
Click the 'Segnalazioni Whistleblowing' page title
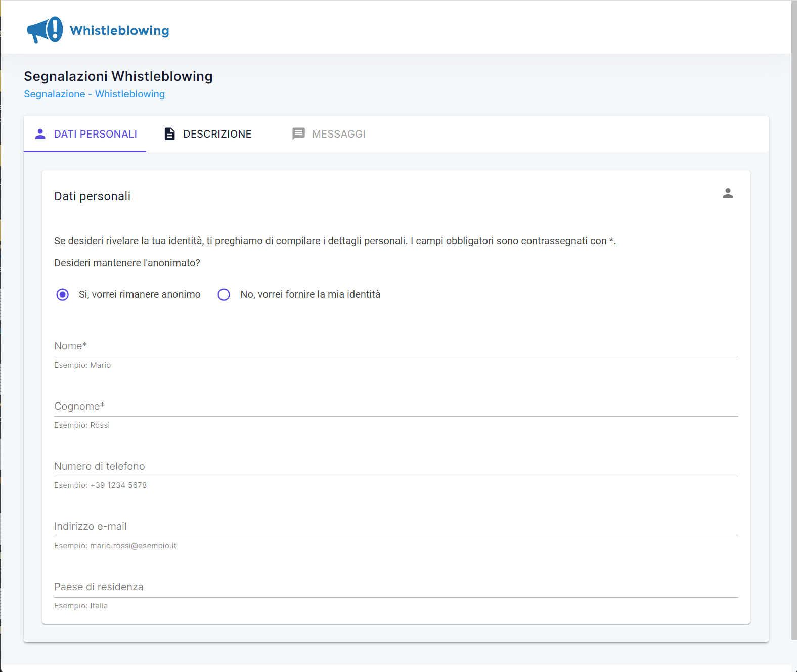coord(118,76)
